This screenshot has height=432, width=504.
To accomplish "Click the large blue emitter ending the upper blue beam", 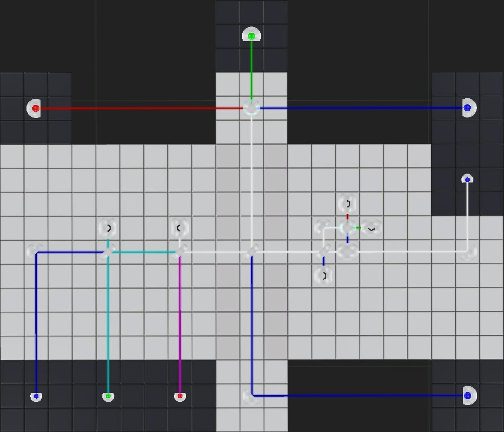I will [x=469, y=108].
